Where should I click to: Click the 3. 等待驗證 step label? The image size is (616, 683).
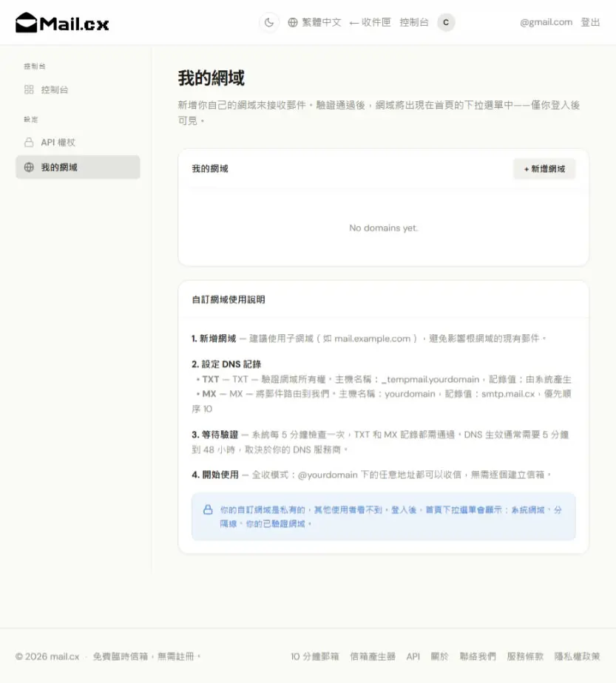214,435
